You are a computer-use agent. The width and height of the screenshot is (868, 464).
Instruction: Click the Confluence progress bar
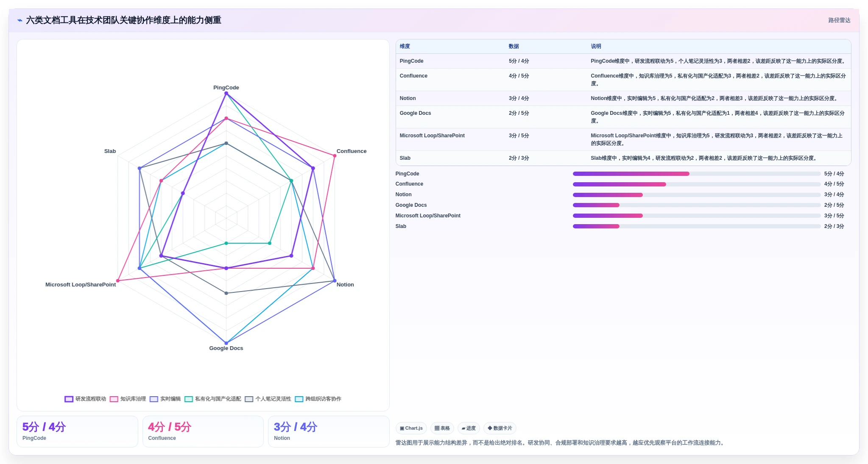tap(697, 184)
